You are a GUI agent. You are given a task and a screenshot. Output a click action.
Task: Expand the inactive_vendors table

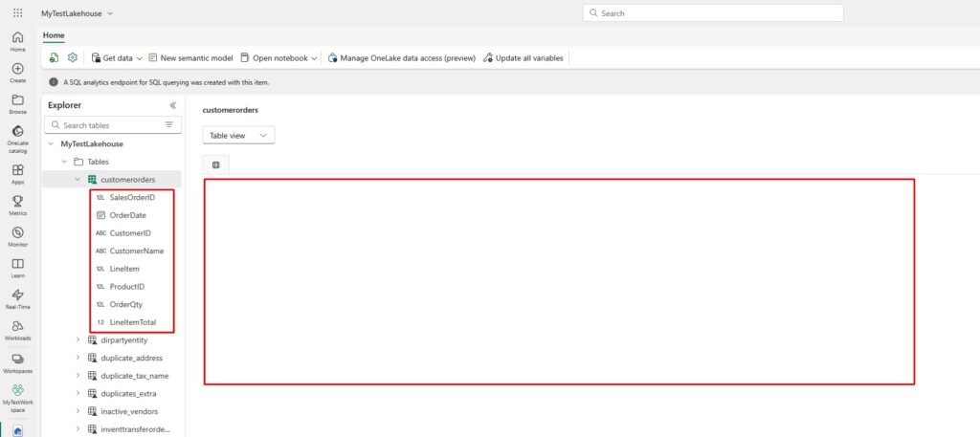coord(78,411)
